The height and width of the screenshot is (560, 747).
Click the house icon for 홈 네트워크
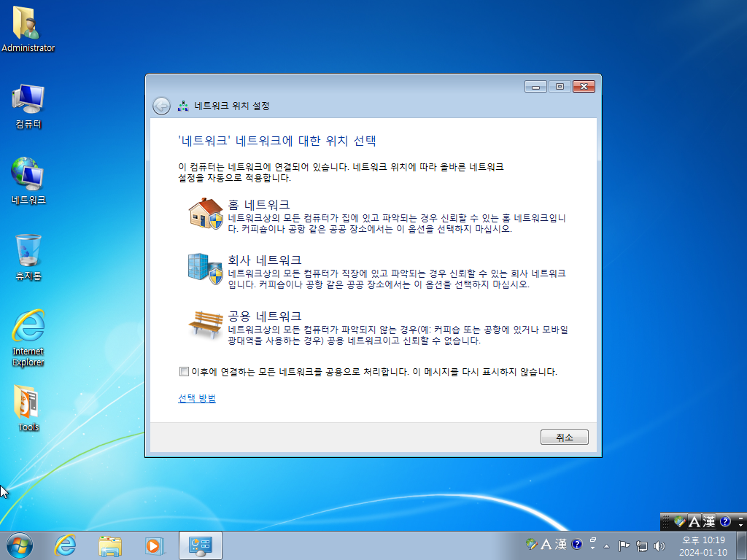click(206, 214)
